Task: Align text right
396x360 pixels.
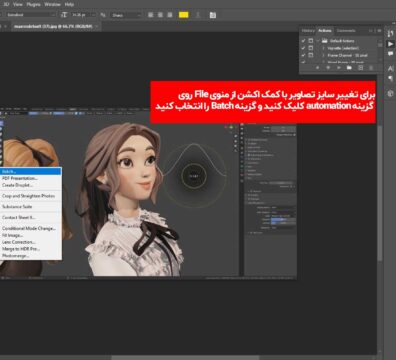Action: (170, 15)
